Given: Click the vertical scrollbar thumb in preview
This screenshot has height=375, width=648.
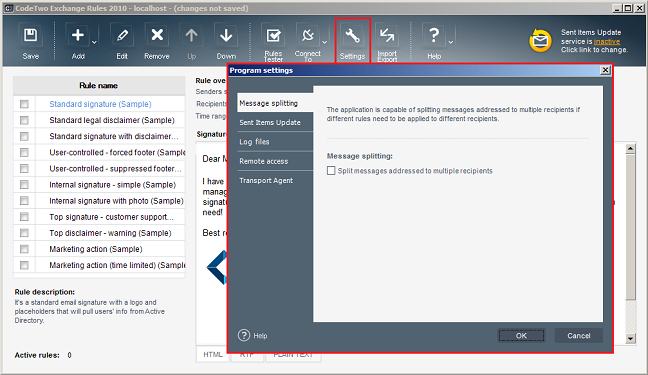Looking at the screenshot, I should click(630, 227).
